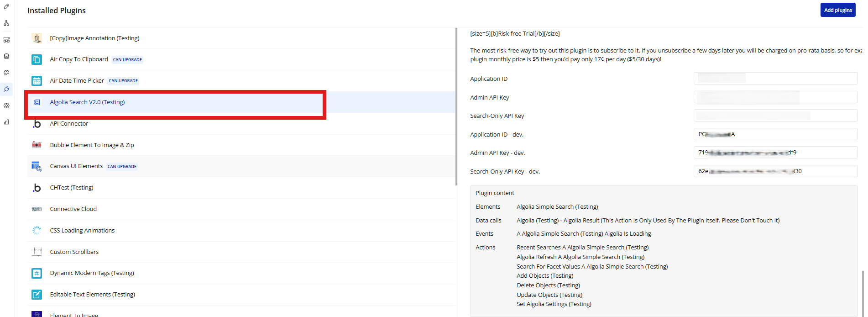Open the Logs tab bar-chart icon
The width and height of the screenshot is (868, 317).
pos(6,122)
